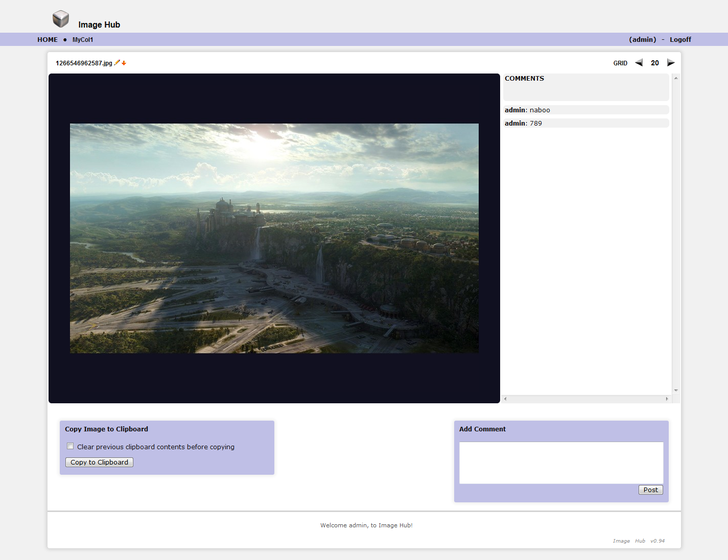728x560 pixels.
Task: Go to the previous image with left arrow
Action: point(639,63)
